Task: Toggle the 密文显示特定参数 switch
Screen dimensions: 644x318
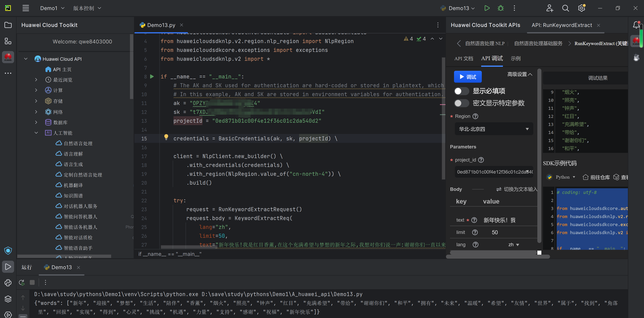Action: 461,103
